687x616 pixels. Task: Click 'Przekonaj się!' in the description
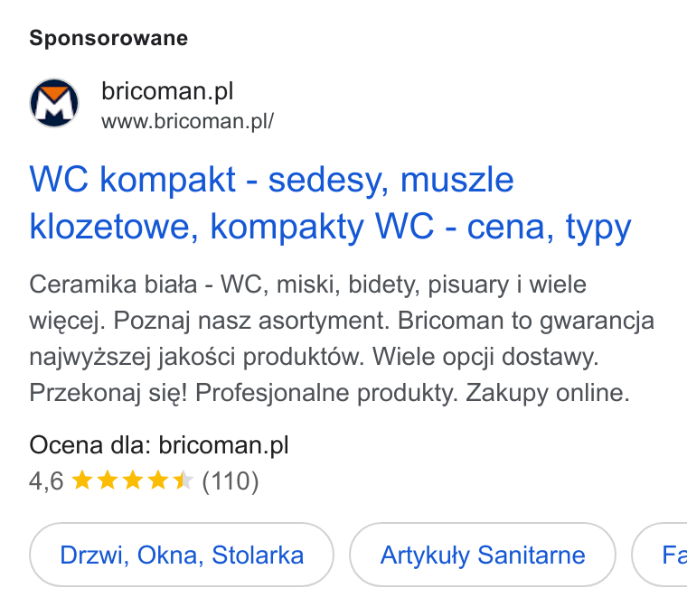point(108,392)
